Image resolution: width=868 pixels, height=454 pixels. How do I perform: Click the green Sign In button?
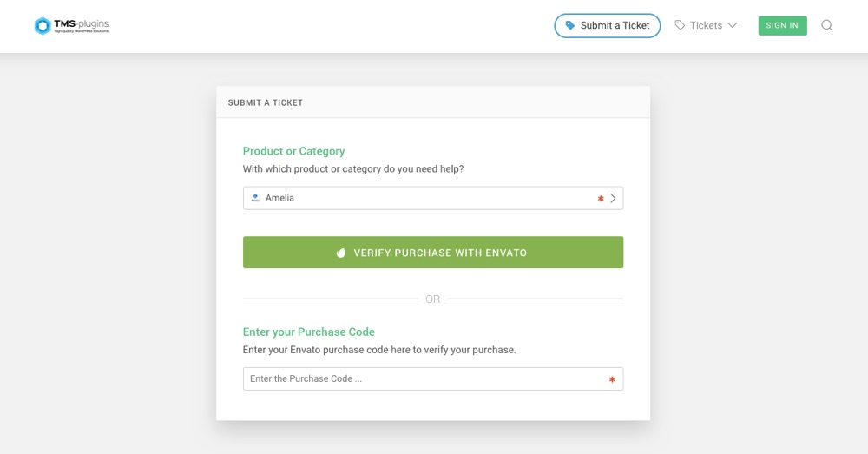[782, 25]
